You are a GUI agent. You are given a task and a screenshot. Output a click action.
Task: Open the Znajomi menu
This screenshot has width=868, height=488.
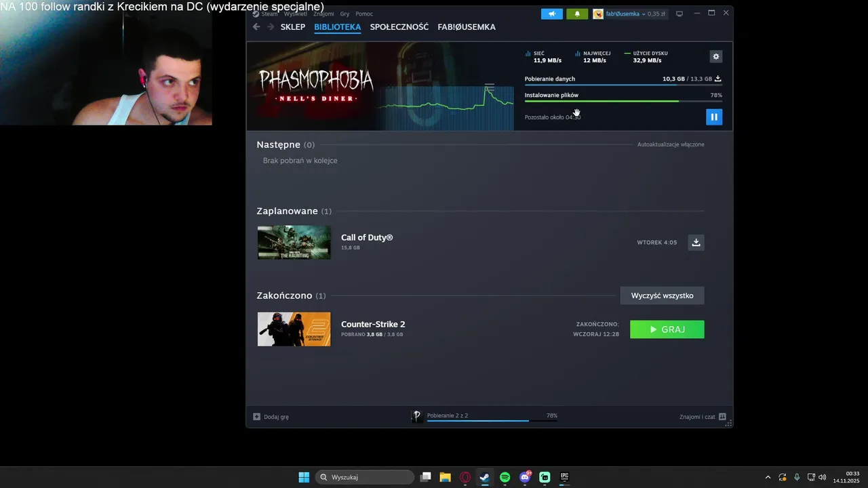point(323,14)
